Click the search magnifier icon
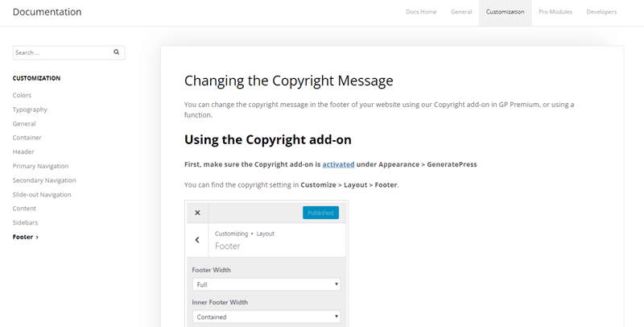644x327 pixels. (117, 52)
